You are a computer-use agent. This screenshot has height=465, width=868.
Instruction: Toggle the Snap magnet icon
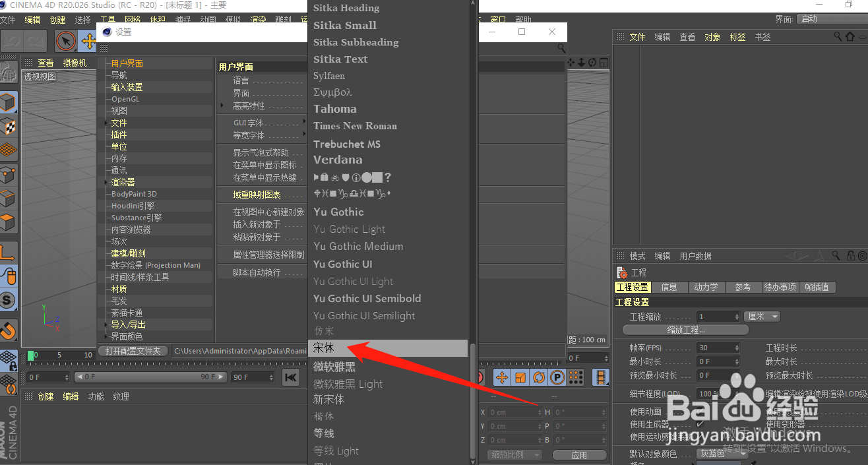(x=8, y=329)
